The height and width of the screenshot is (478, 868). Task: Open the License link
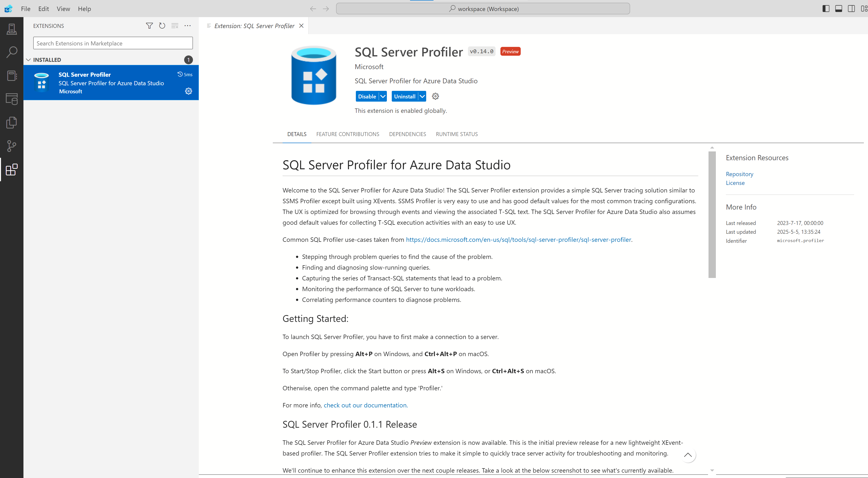[735, 183]
